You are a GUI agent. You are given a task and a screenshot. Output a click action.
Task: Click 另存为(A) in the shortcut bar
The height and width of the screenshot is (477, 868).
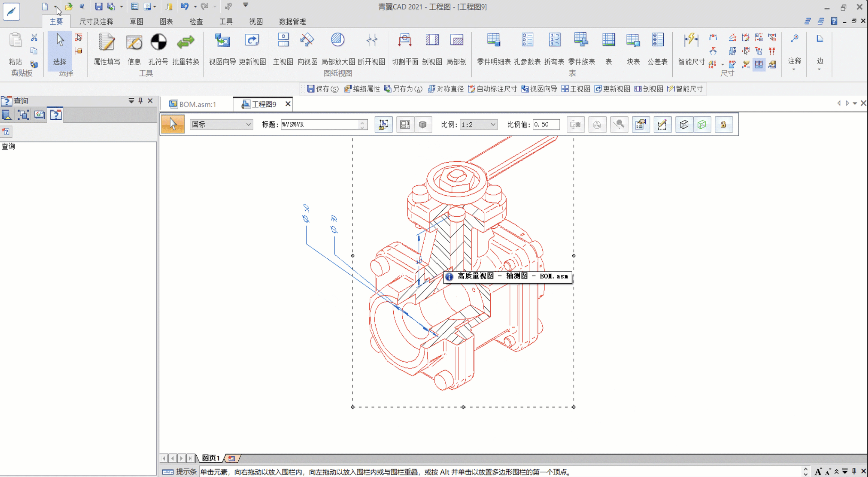[403, 89]
